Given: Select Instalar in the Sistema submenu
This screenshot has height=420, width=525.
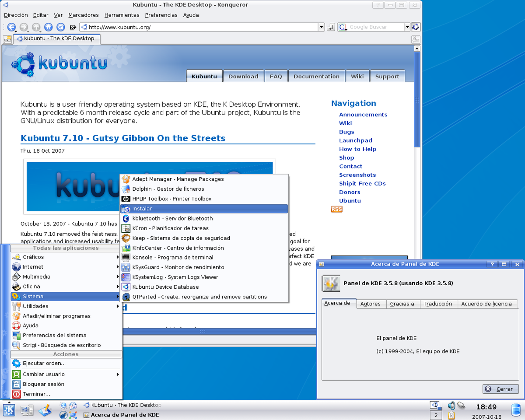Looking at the screenshot, I should pos(142,209).
